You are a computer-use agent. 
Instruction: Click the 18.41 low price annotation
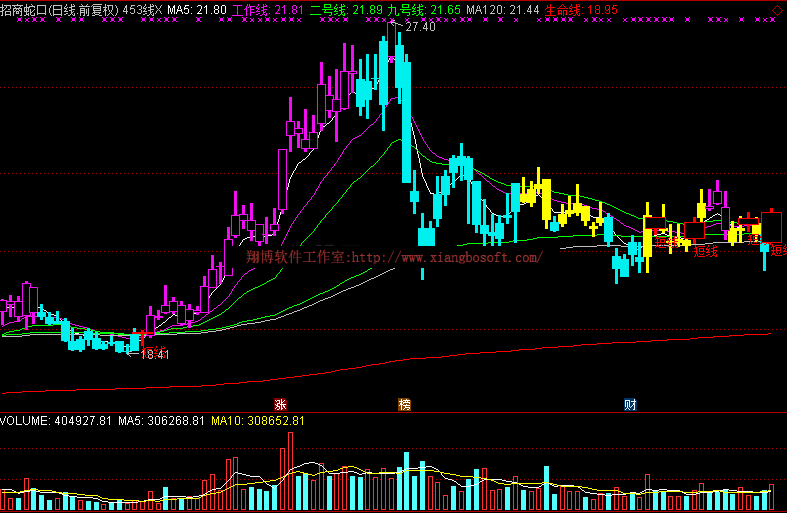(154, 354)
